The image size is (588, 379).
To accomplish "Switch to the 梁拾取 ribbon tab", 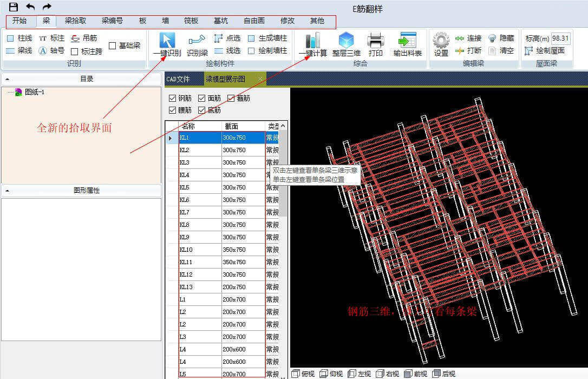I will tap(75, 21).
